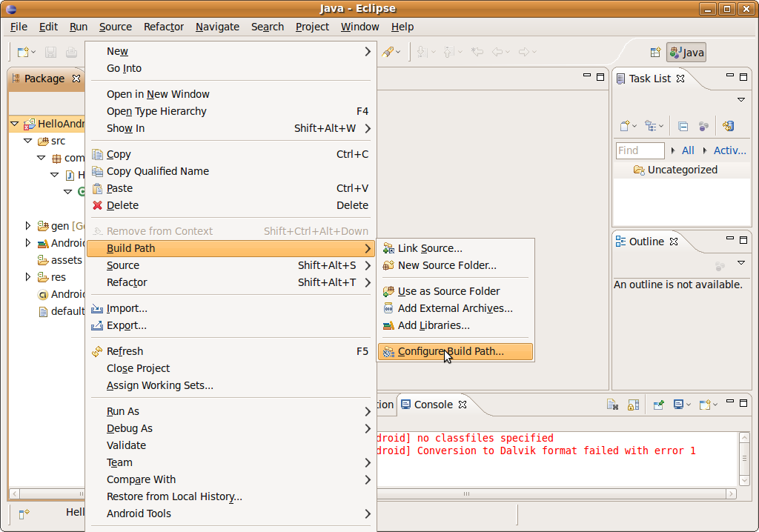Open the Window menu

tap(359, 27)
